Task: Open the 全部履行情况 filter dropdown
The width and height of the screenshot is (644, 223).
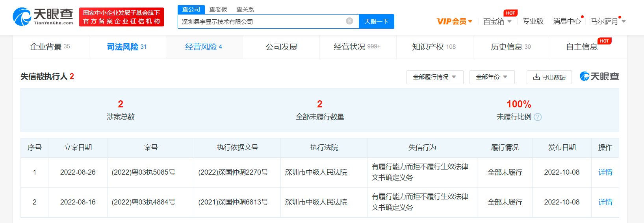Action: 435,77
